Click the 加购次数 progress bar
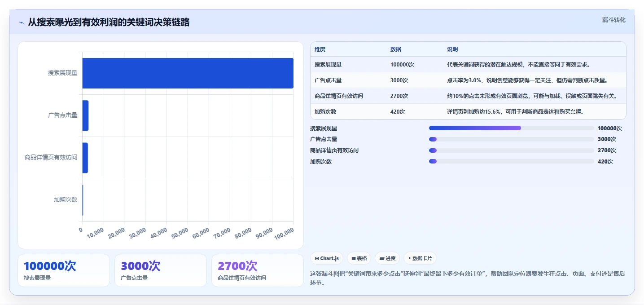 tap(512, 161)
